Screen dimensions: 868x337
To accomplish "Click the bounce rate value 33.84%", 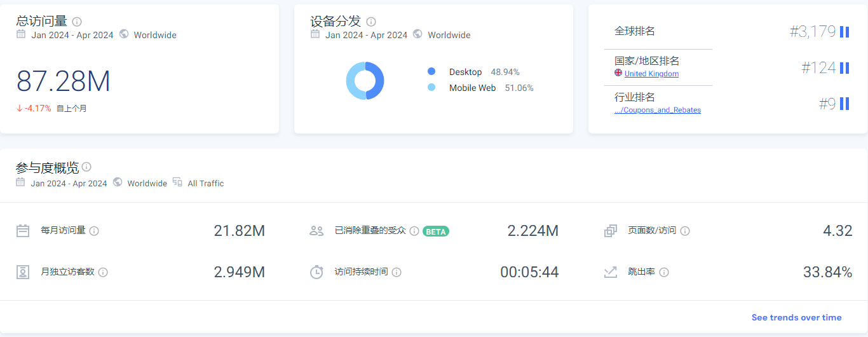I will [828, 272].
